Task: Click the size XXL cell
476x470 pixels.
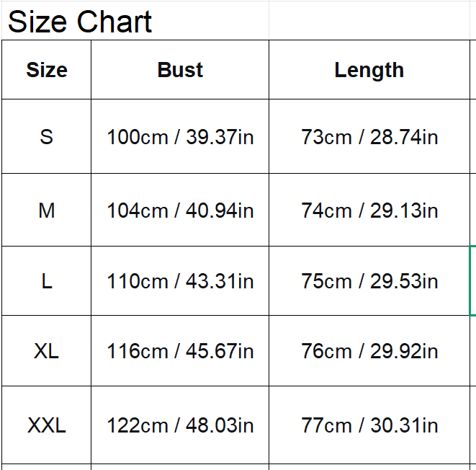Action: (x=47, y=425)
